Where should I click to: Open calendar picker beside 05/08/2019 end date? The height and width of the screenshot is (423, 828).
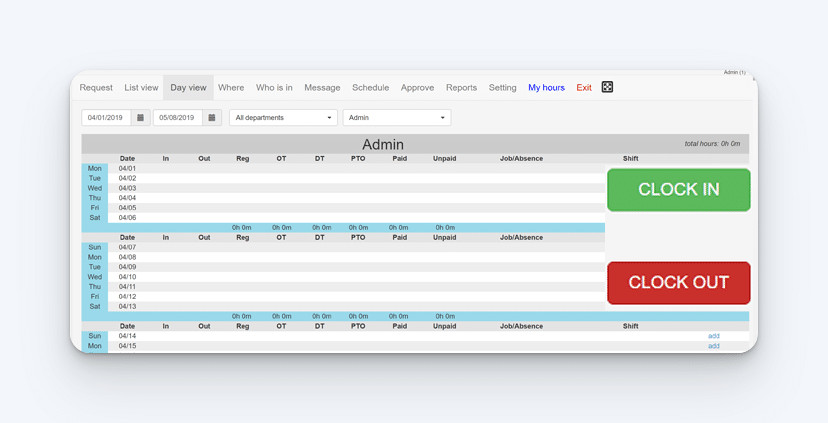point(212,118)
